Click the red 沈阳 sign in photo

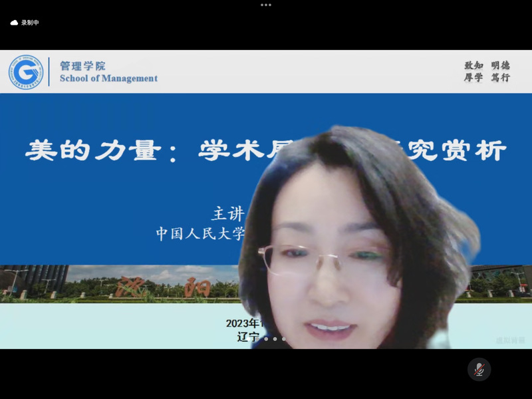[163, 287]
